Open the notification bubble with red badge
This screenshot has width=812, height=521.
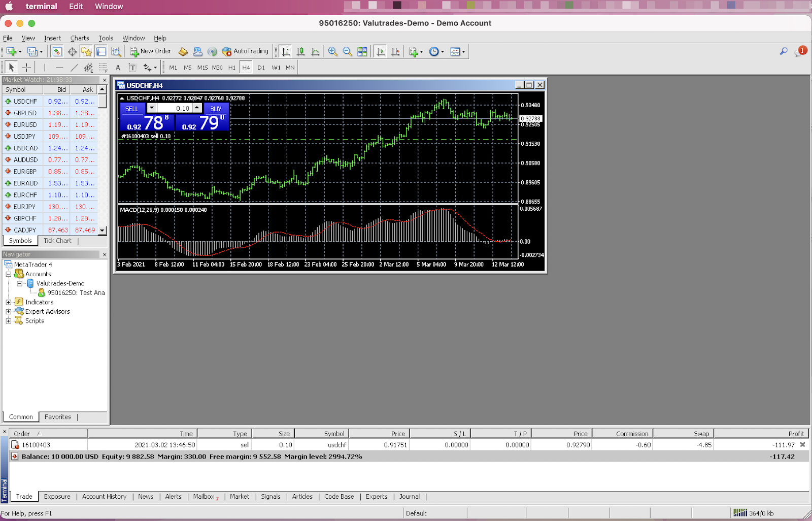800,51
